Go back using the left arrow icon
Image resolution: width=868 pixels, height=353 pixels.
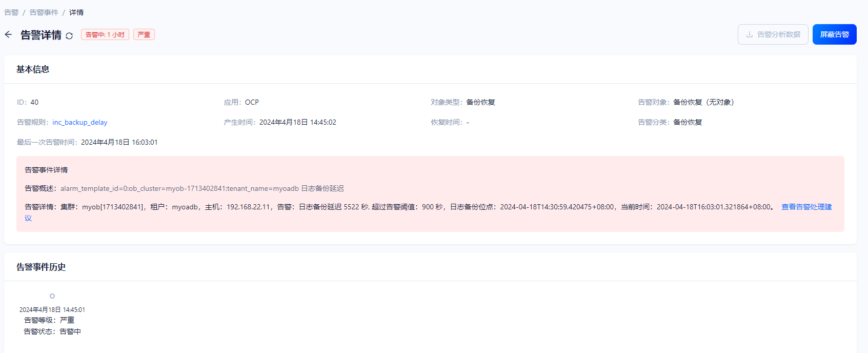(8, 35)
